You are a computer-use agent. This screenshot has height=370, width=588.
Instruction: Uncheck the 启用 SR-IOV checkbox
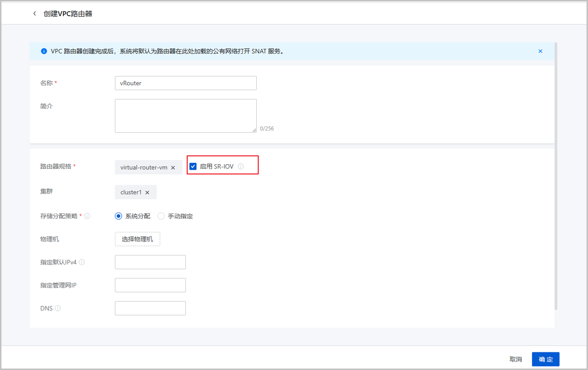(x=193, y=167)
